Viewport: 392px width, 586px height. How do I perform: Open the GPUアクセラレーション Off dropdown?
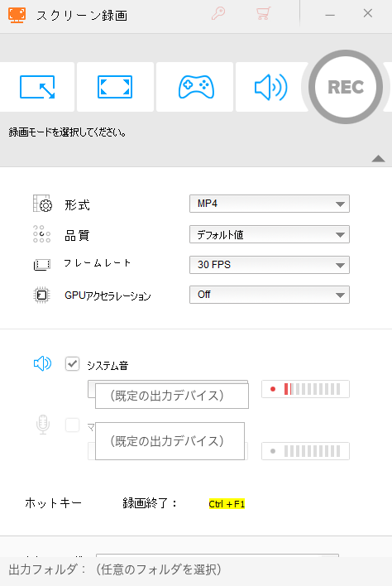coord(270,295)
